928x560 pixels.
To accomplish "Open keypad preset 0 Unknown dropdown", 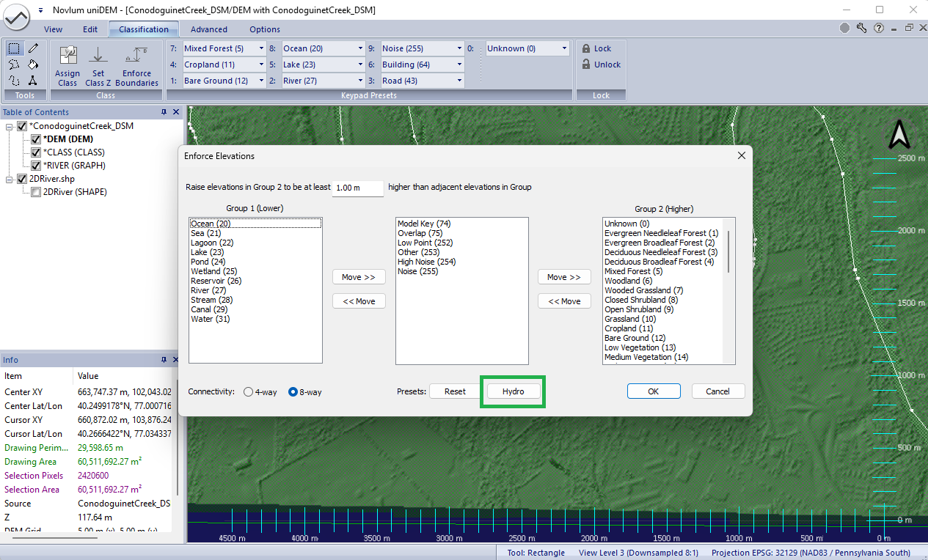I will point(564,48).
